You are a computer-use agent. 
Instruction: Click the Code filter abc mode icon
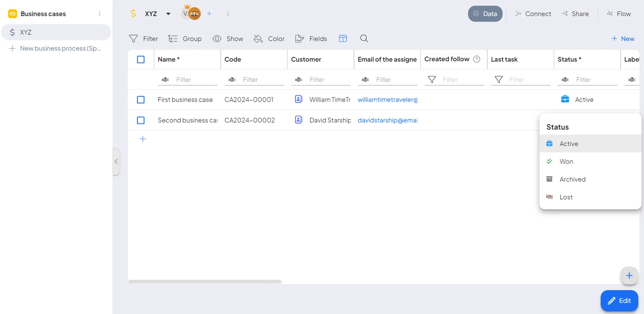tap(232, 80)
